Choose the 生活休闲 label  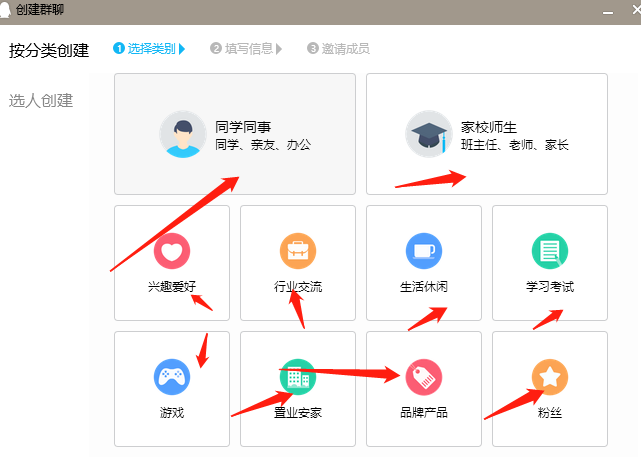coord(424,287)
